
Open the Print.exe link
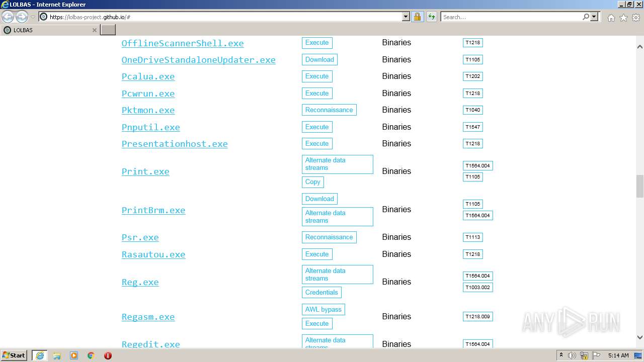coord(145,171)
